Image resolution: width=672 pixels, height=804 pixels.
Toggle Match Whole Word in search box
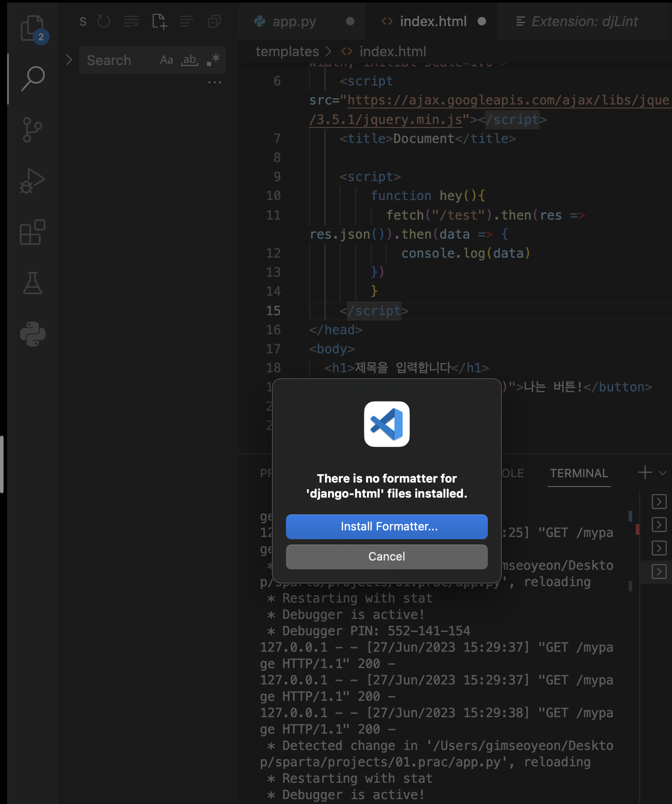pos(189,60)
